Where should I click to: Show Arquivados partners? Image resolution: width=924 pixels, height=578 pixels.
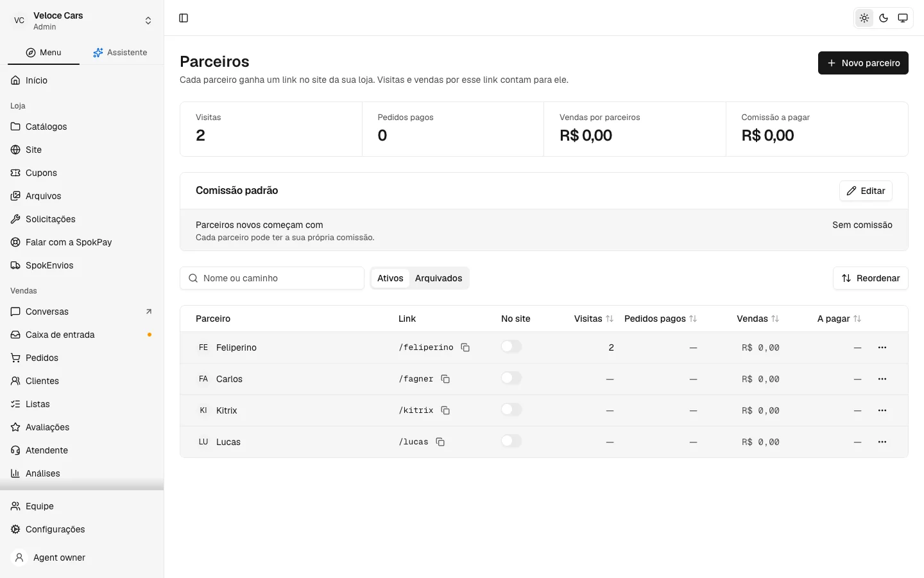(x=438, y=278)
